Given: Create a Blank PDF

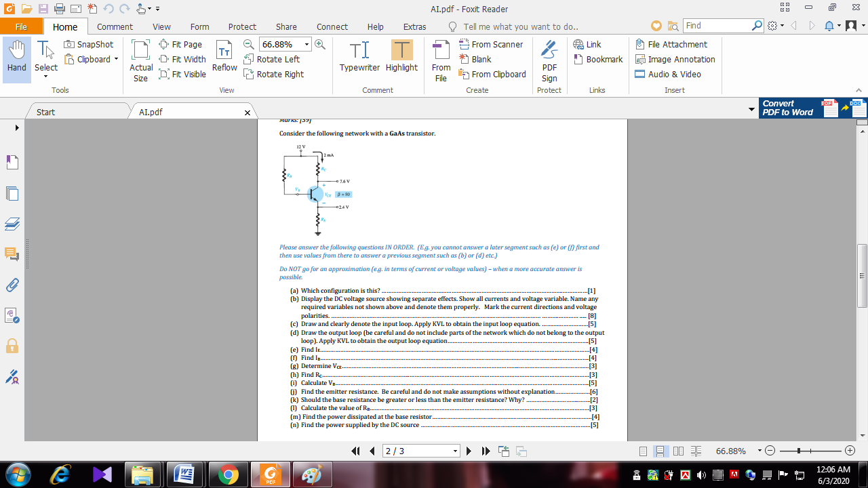Looking at the screenshot, I should point(475,59).
